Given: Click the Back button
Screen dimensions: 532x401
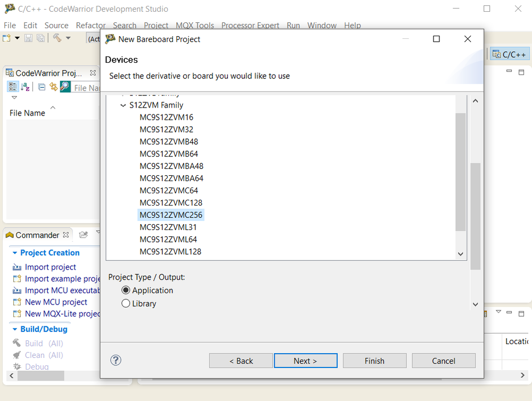Looking at the screenshot, I should [241, 361].
